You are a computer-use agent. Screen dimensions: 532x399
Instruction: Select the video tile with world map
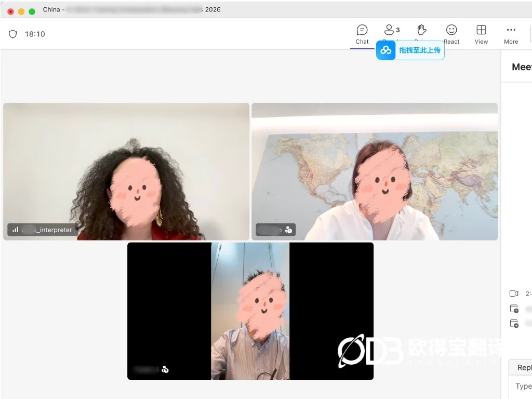click(x=375, y=171)
